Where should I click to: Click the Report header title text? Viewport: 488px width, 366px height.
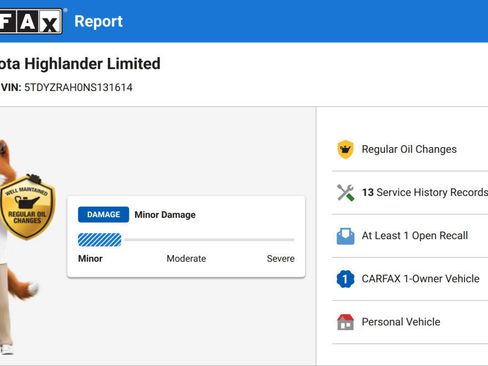99,22
